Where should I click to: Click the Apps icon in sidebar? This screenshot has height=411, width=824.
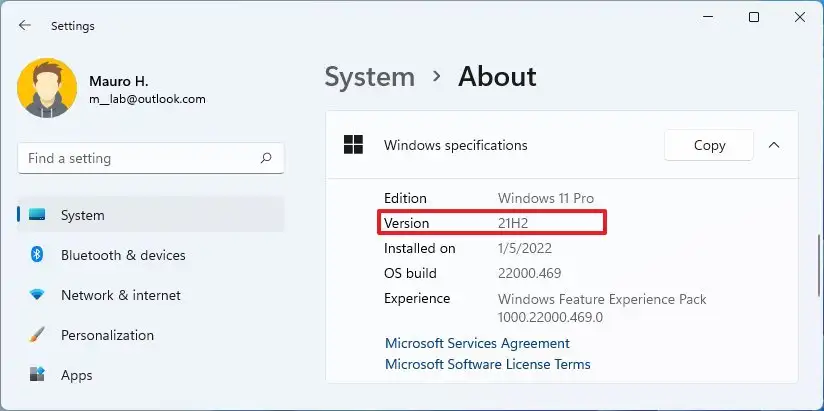pos(37,375)
